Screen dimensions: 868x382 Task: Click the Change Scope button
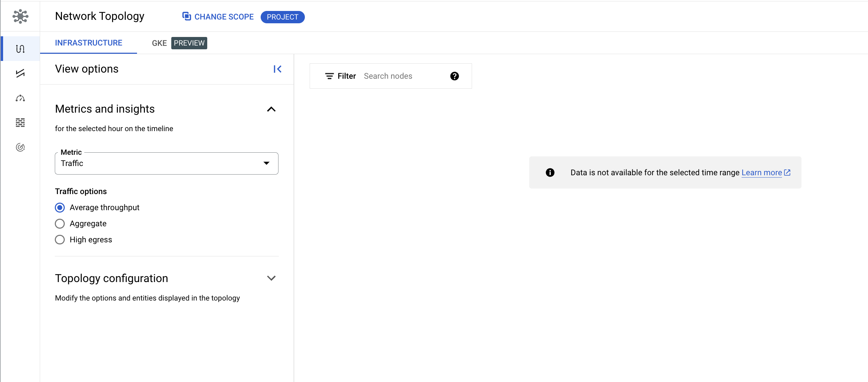(218, 17)
